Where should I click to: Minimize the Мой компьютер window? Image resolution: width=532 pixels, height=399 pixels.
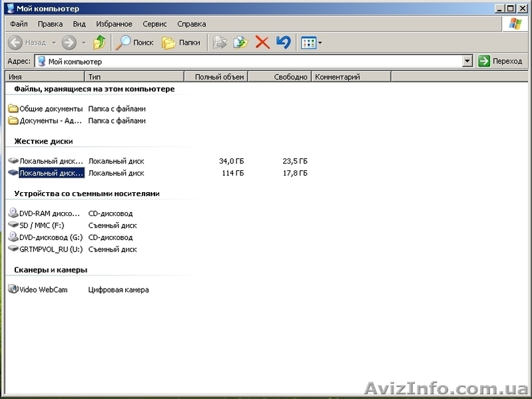point(499,8)
